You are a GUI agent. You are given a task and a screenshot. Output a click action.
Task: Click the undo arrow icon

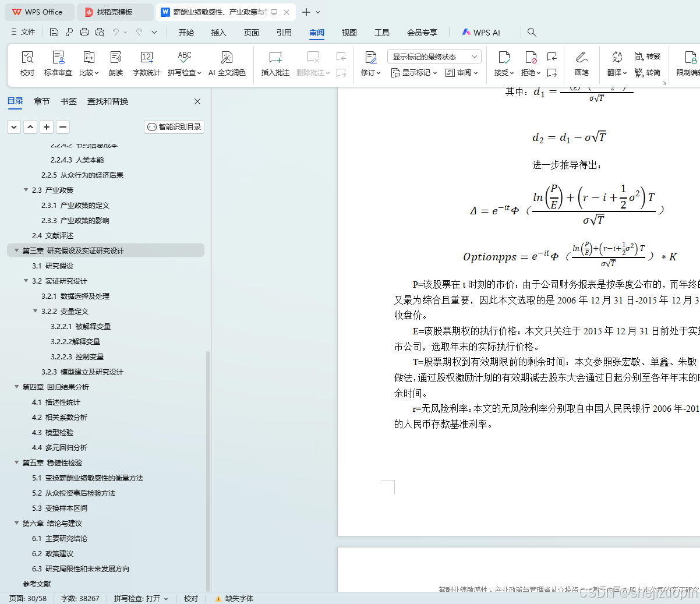(116, 32)
